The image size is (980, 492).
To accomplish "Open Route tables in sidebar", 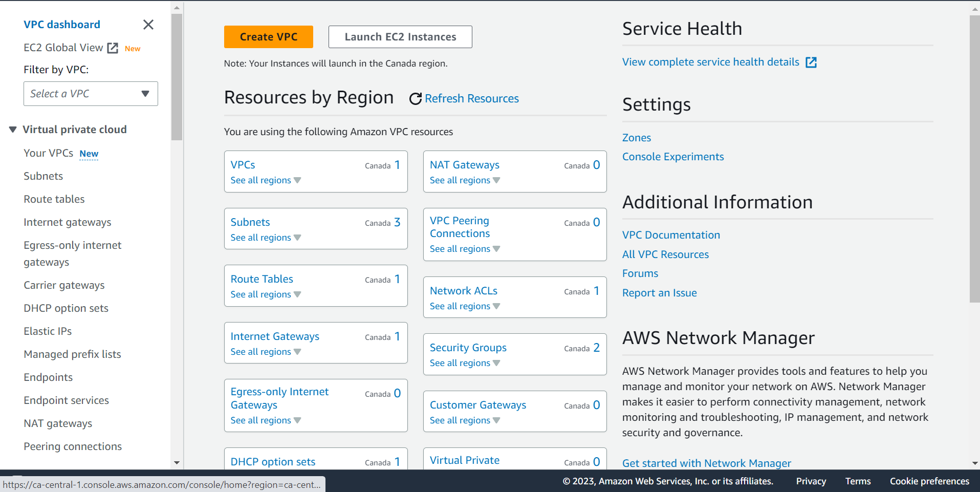I will pyautogui.click(x=54, y=199).
